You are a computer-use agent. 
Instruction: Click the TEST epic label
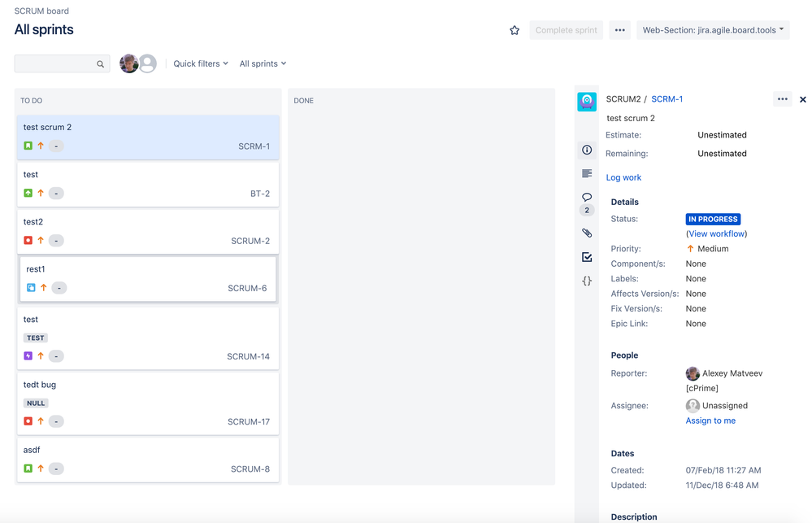point(35,338)
